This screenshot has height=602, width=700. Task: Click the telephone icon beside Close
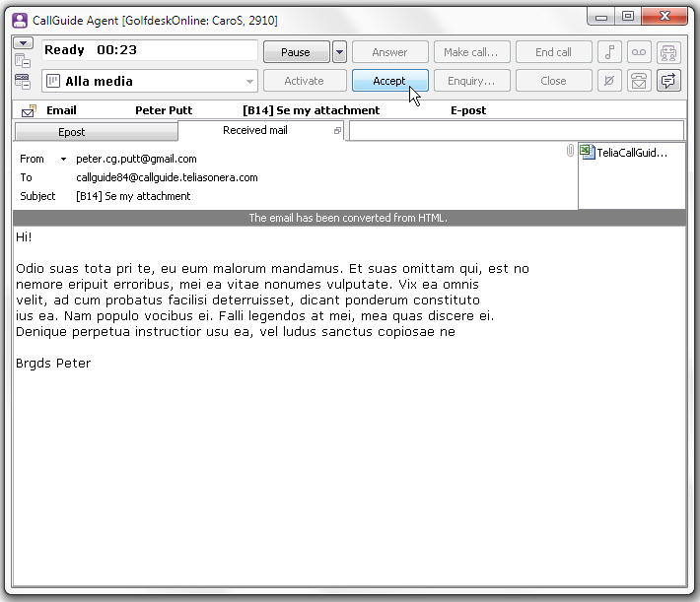tap(640, 81)
